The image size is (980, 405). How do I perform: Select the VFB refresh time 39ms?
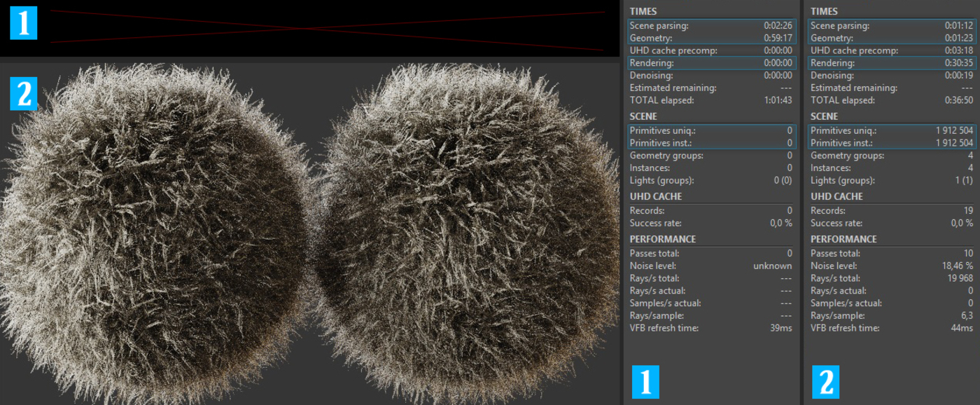point(780,329)
